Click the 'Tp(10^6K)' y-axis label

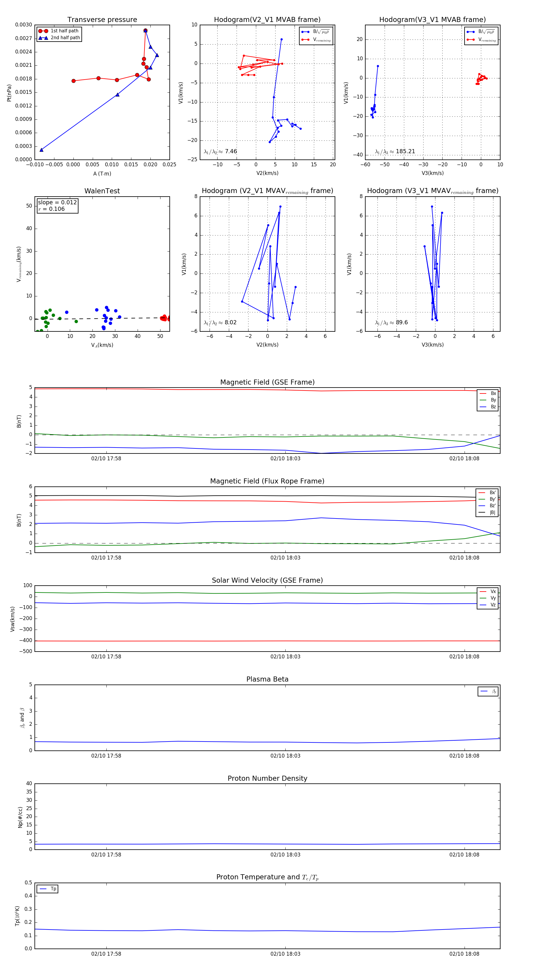[x=18, y=916]
